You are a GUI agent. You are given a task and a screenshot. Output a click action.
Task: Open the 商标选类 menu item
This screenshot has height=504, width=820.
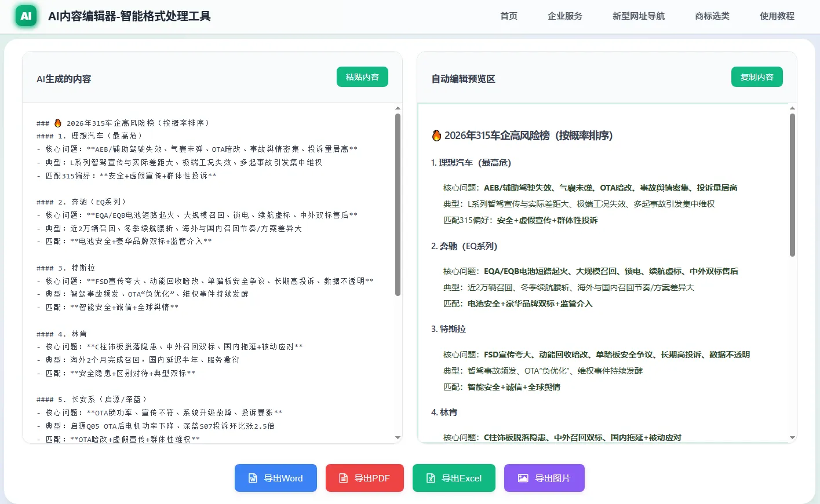(712, 16)
